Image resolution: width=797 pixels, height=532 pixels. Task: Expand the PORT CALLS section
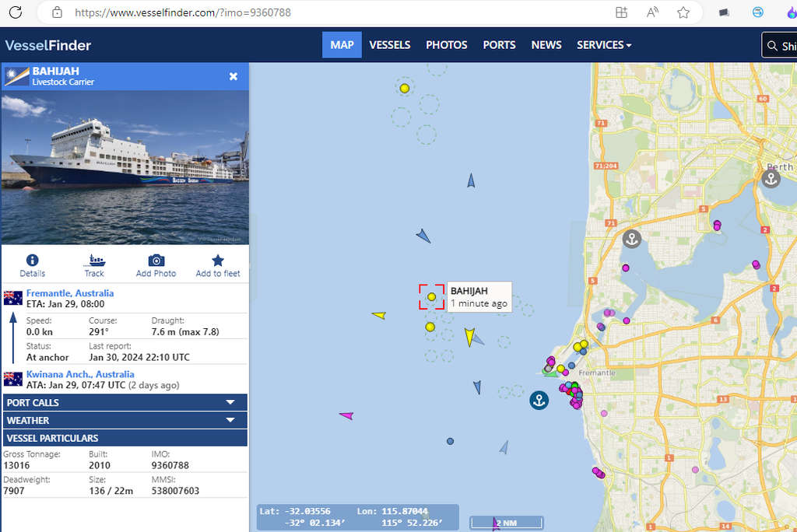click(x=125, y=402)
